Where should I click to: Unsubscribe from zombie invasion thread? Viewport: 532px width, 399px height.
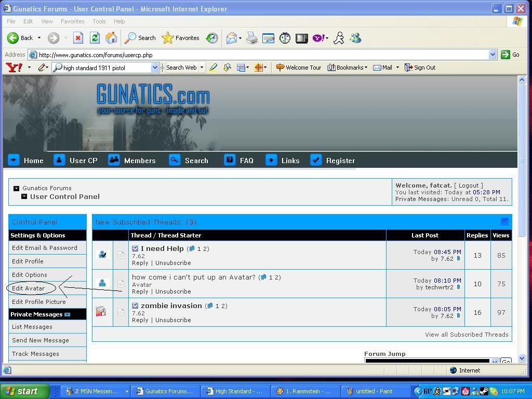coord(173,320)
